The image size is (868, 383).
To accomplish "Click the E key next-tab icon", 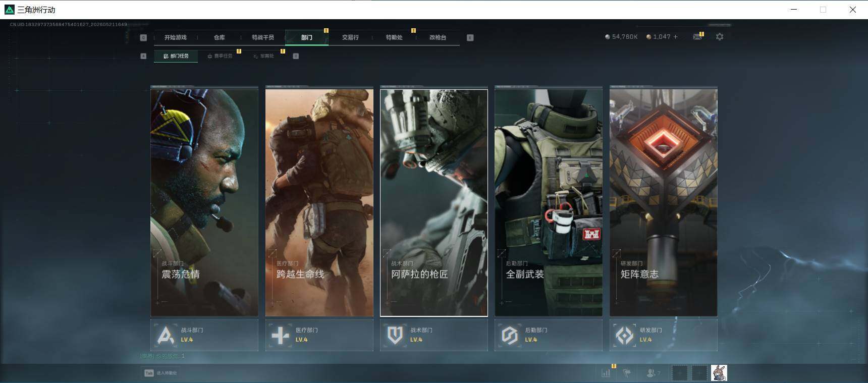I will [x=470, y=37].
